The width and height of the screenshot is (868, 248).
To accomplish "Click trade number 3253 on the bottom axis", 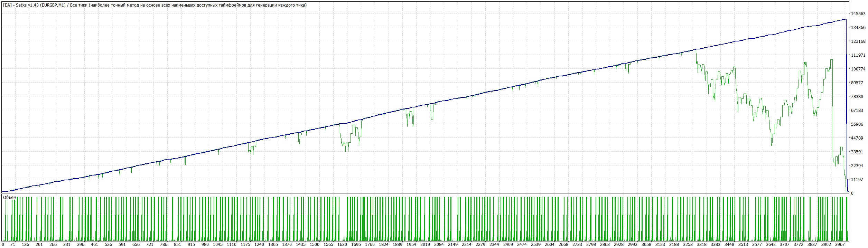I will pos(688,245).
